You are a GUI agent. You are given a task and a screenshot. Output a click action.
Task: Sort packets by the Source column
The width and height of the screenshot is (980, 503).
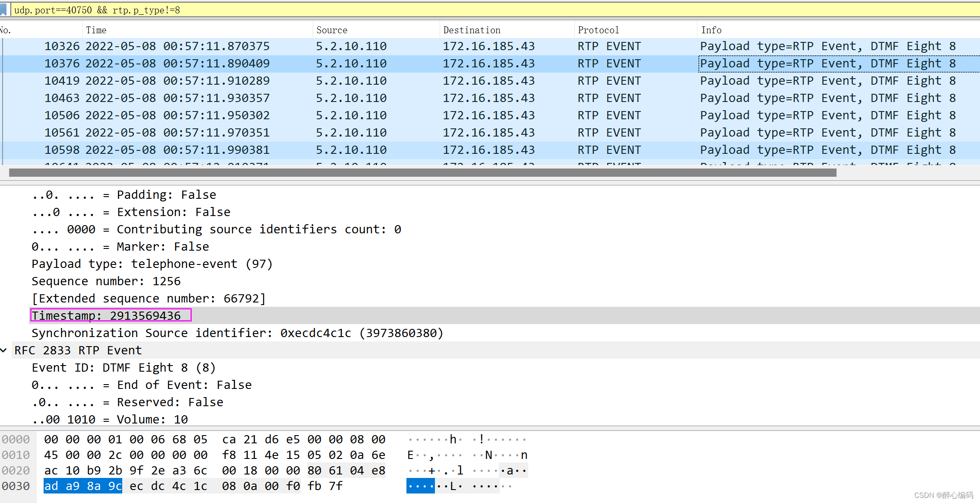[332, 29]
